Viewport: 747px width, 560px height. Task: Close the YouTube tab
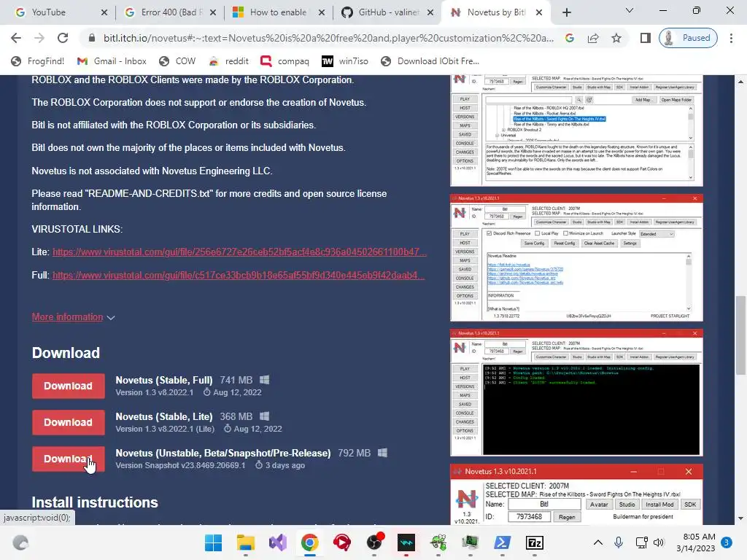click(x=104, y=12)
